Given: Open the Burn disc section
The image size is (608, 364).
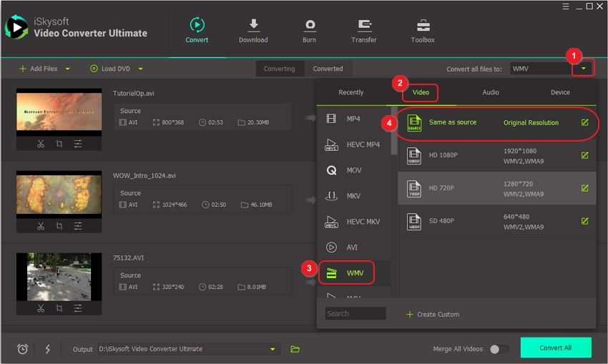Looking at the screenshot, I should 309,26.
